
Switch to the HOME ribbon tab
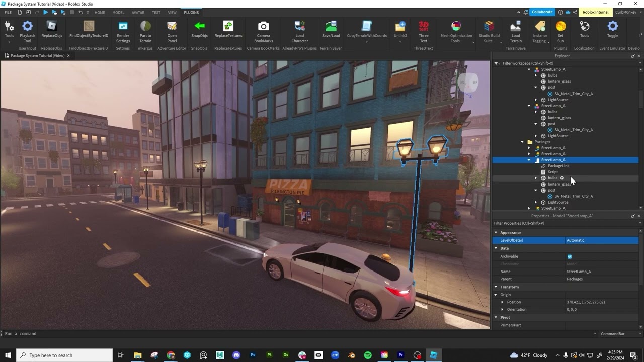(x=100, y=12)
